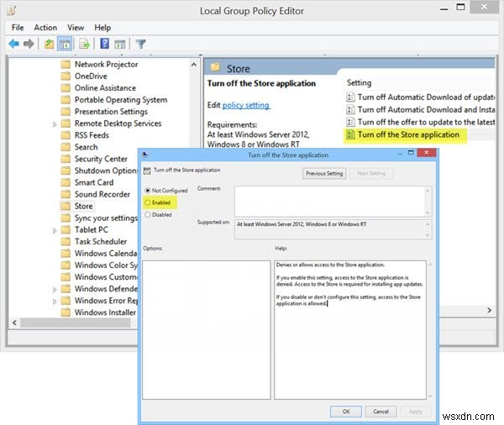Toggle Show/Hide console tree icon
Viewport: 504px width, 425px height.
click(x=65, y=44)
